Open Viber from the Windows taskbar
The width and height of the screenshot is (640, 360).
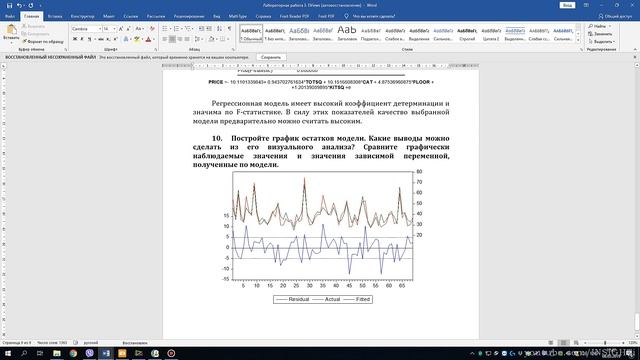[x=89, y=353]
